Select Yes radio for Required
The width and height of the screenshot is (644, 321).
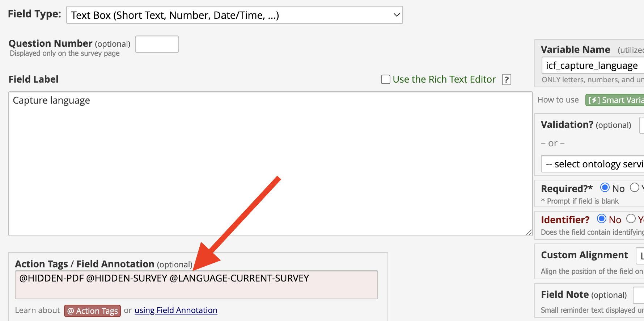tap(634, 188)
